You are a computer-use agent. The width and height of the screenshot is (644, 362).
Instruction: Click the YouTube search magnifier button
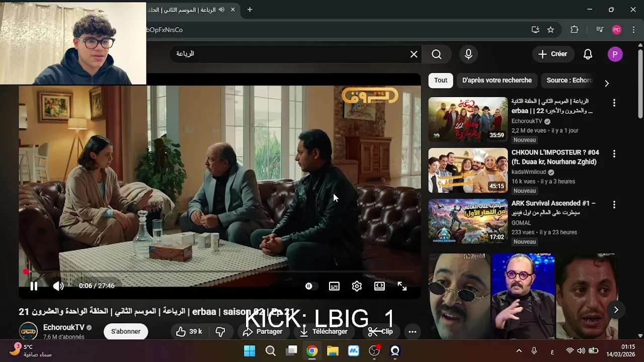click(x=437, y=54)
